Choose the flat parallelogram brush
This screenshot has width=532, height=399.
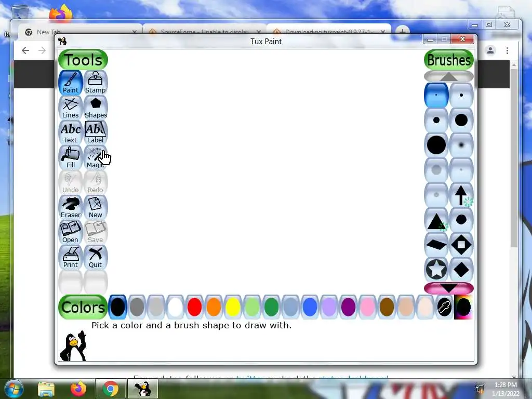coord(436,245)
